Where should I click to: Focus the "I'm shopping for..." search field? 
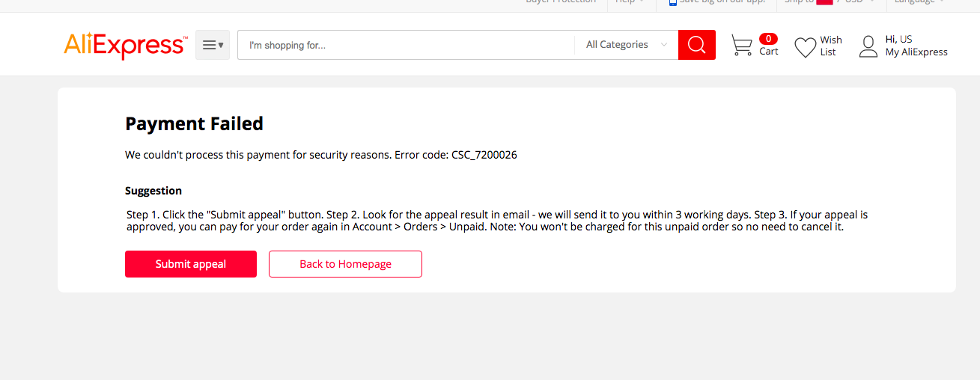click(x=406, y=45)
